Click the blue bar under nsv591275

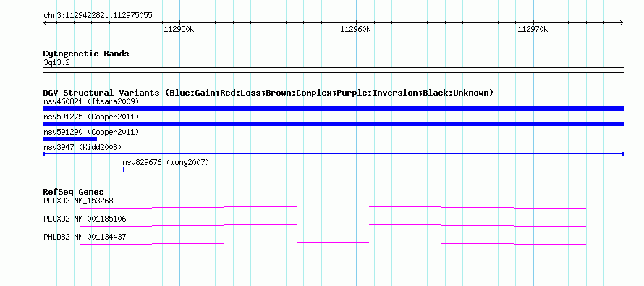click(333, 124)
